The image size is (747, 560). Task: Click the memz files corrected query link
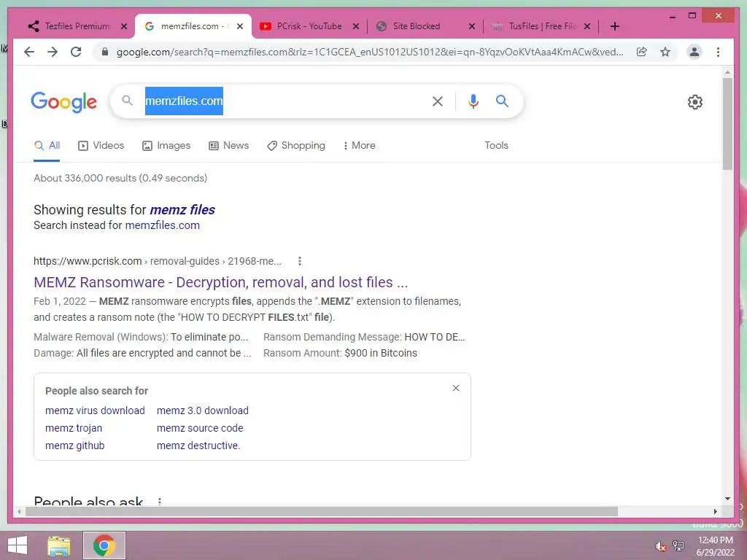point(182,209)
